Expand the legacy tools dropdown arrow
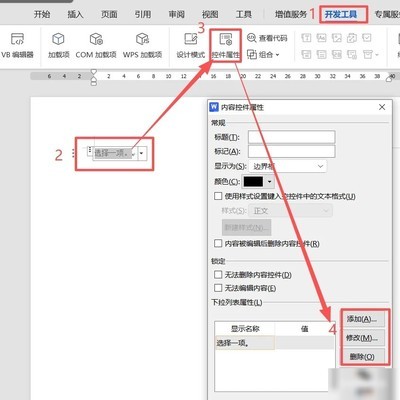Image resolution: width=400 pixels, height=400 pixels. click(x=377, y=55)
